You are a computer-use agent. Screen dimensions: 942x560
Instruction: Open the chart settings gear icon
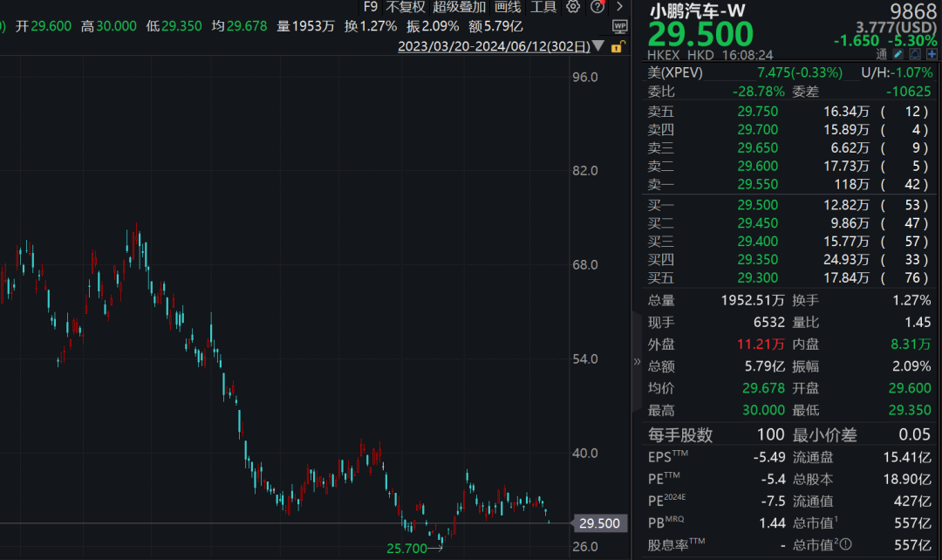574,7
